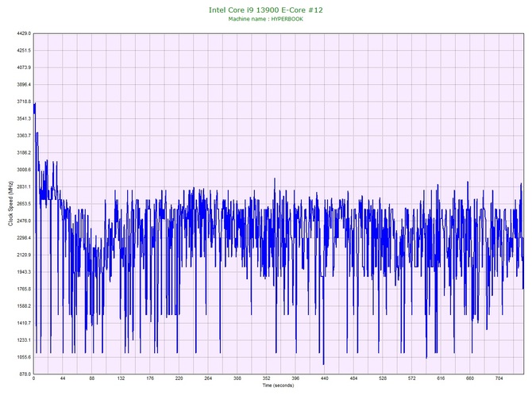
Task: Click the 2120.9 y-axis value
Action: [24, 255]
